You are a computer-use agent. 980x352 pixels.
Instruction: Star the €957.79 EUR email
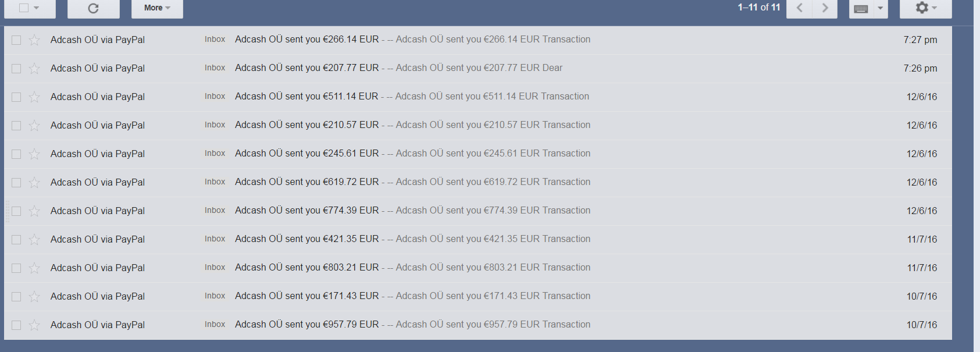[34, 325]
